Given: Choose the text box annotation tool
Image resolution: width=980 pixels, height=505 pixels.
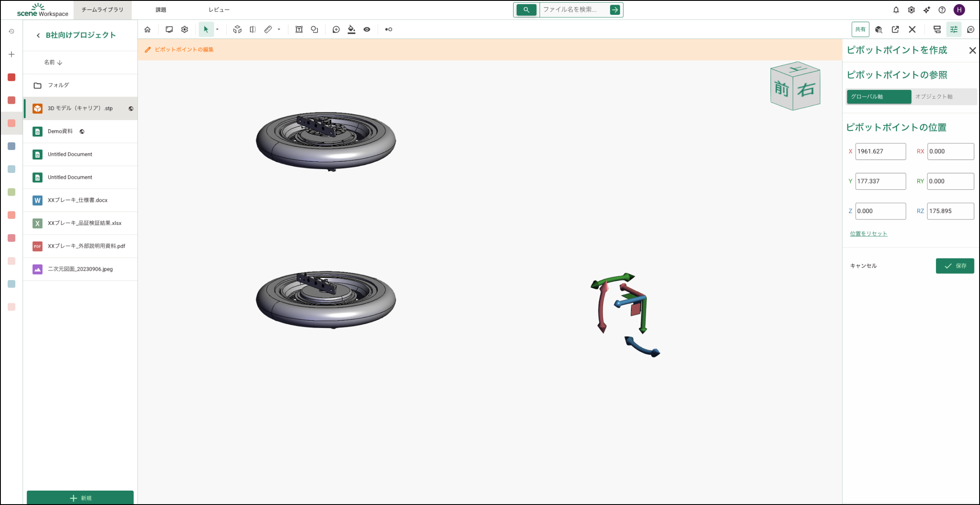Looking at the screenshot, I should point(299,29).
